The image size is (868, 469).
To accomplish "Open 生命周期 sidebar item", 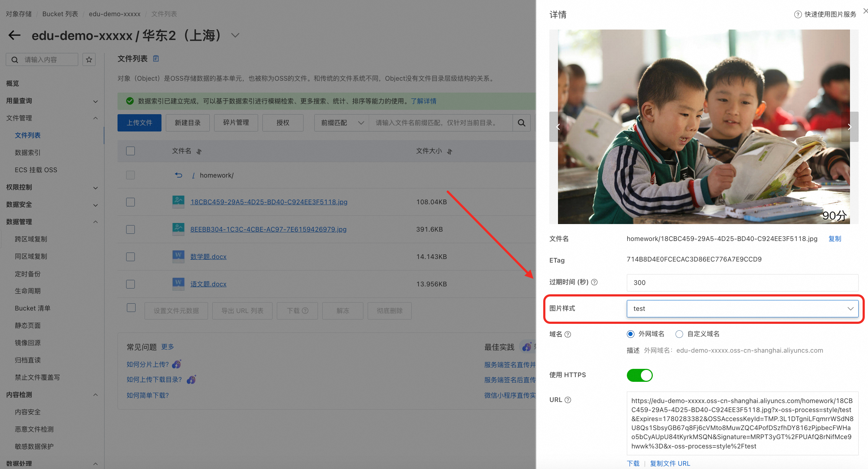I will (x=28, y=291).
